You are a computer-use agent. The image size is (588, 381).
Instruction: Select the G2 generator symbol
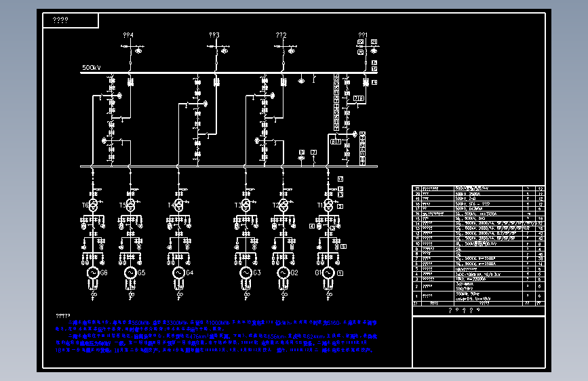(283, 273)
